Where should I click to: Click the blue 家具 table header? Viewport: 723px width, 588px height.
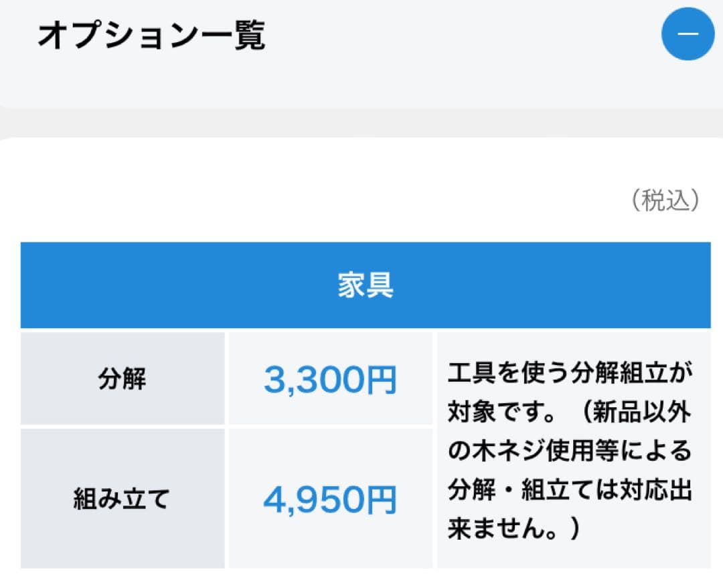[x=366, y=285]
